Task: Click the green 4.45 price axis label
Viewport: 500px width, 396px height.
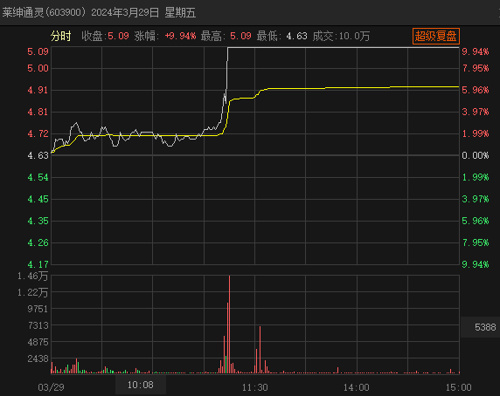Action: click(x=38, y=199)
